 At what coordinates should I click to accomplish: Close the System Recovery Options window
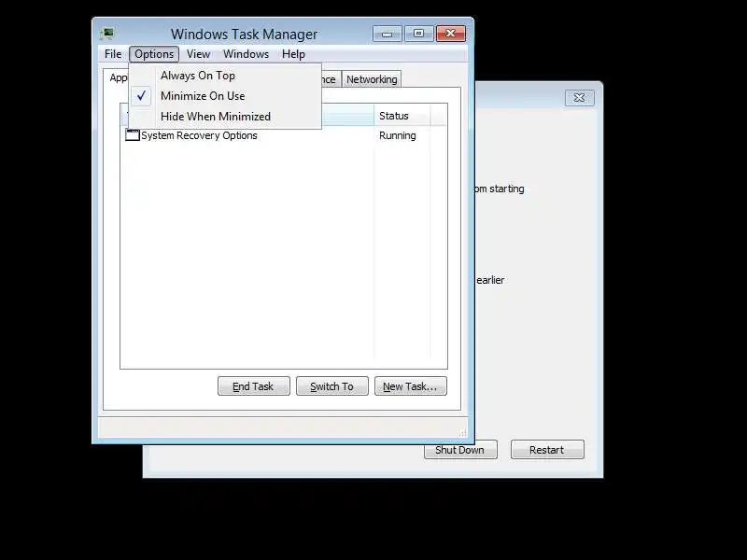(579, 98)
